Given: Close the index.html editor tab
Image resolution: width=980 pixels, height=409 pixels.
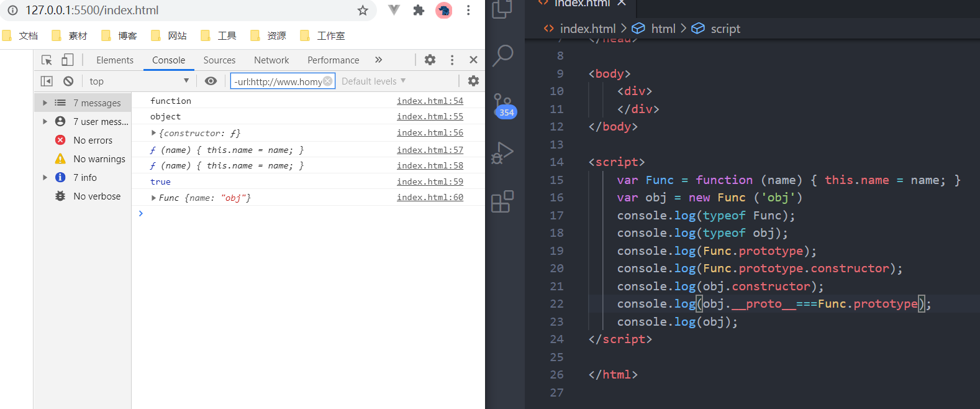Looking at the screenshot, I should tap(622, 3).
